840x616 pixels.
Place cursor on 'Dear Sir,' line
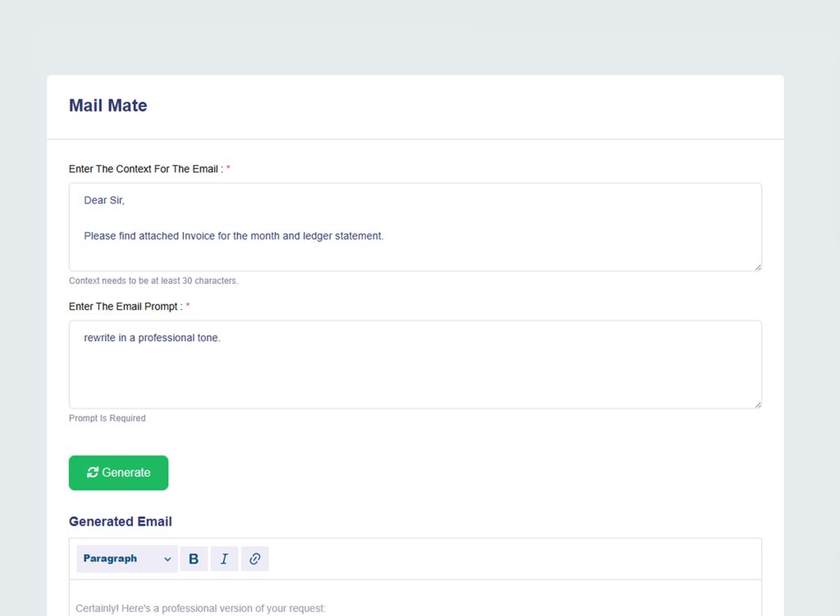point(104,200)
